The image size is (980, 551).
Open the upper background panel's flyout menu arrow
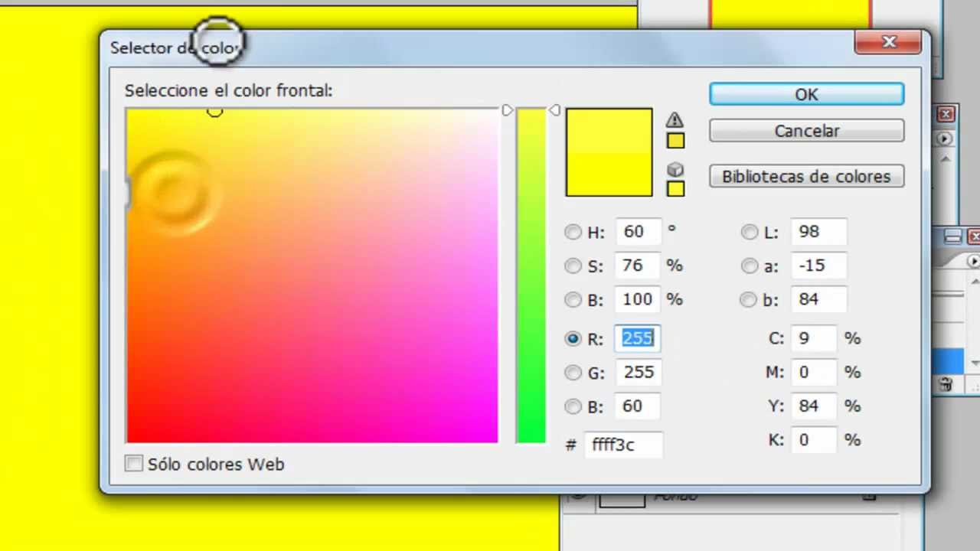coord(943,139)
